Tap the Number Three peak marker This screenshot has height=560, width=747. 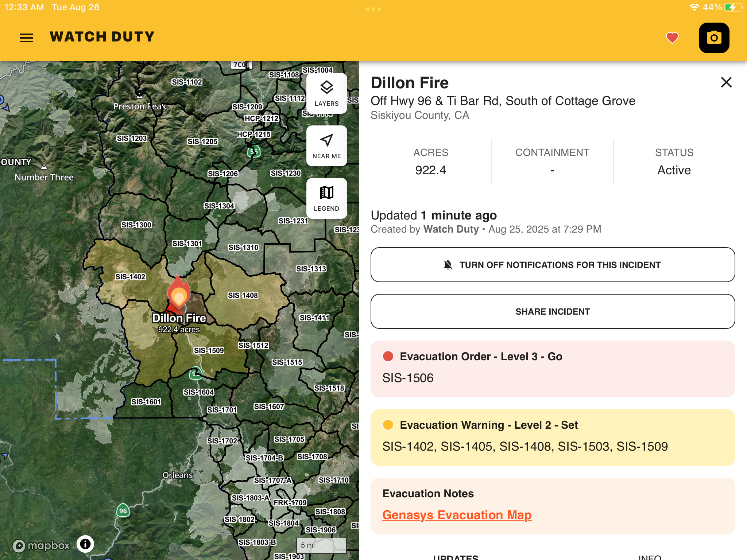pos(44,167)
